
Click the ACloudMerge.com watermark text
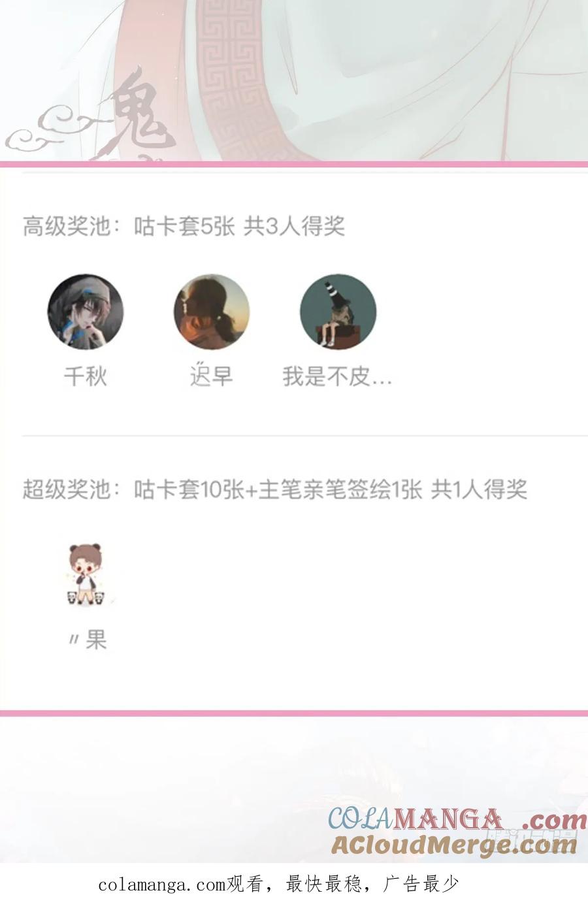(454, 845)
